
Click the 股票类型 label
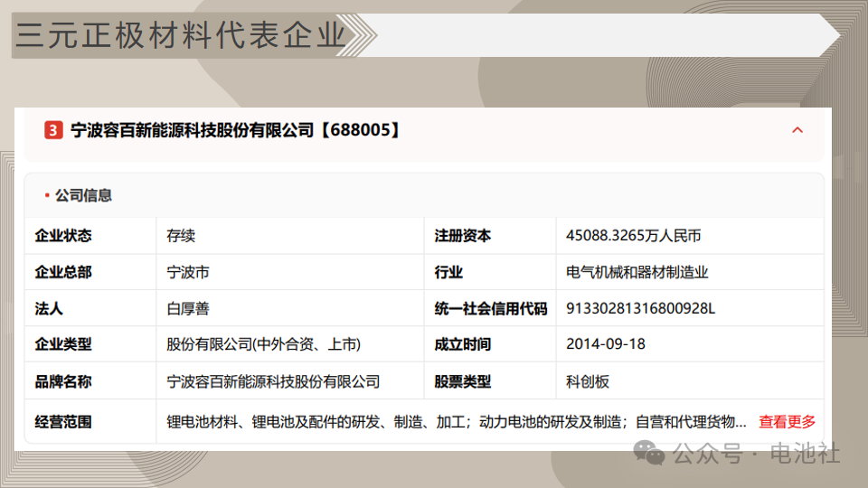[x=462, y=381]
